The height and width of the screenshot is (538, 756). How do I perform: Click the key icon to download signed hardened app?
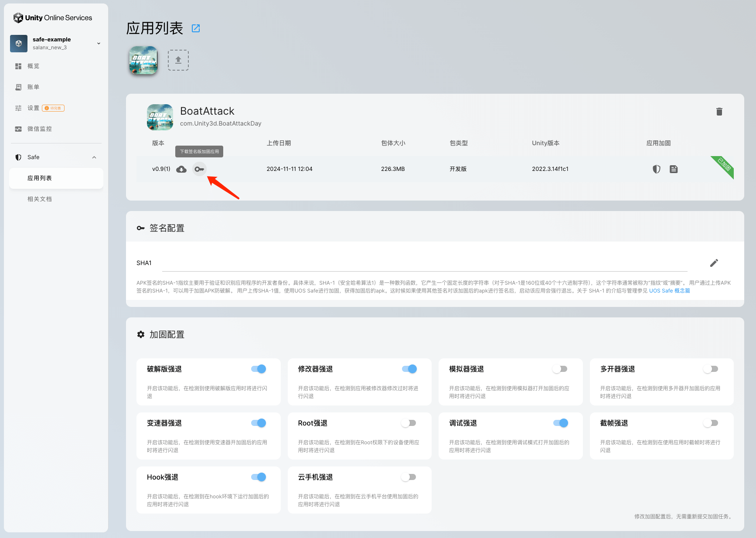[x=199, y=169]
